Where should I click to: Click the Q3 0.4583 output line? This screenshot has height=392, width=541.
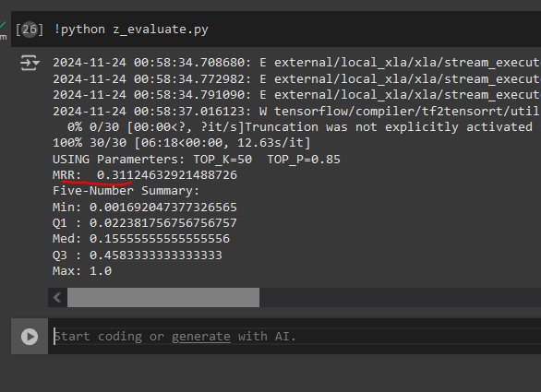coord(138,255)
